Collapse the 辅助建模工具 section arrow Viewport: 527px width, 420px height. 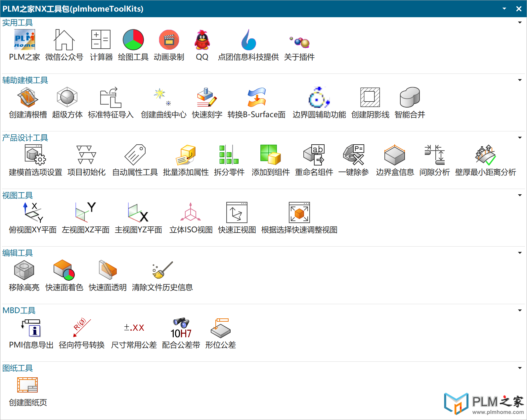point(520,80)
